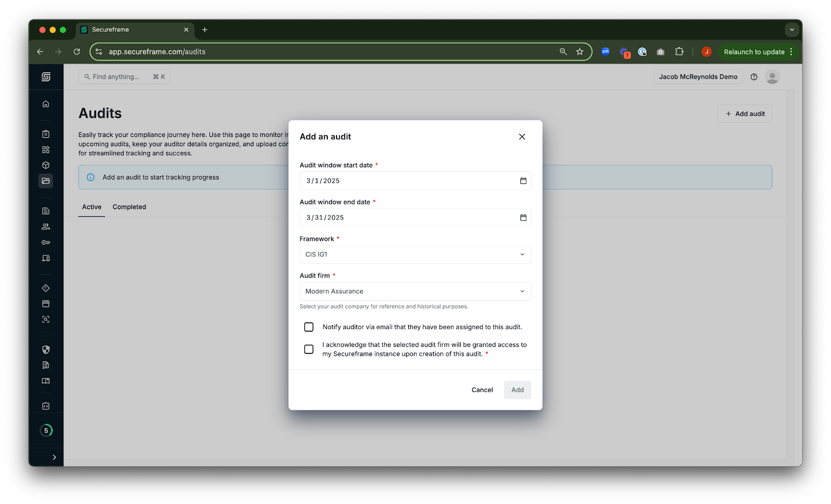Click the bookmark star in address bar

[580, 51]
